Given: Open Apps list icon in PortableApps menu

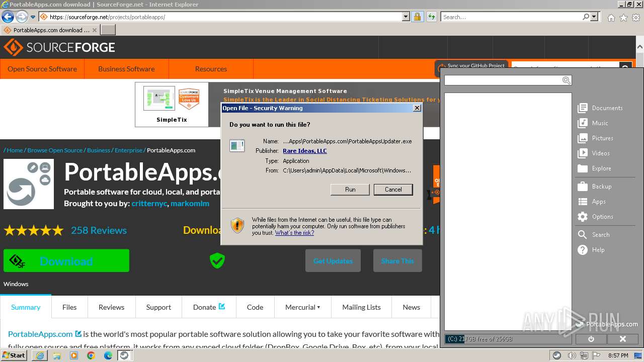Looking at the screenshot, I should click(x=583, y=202).
